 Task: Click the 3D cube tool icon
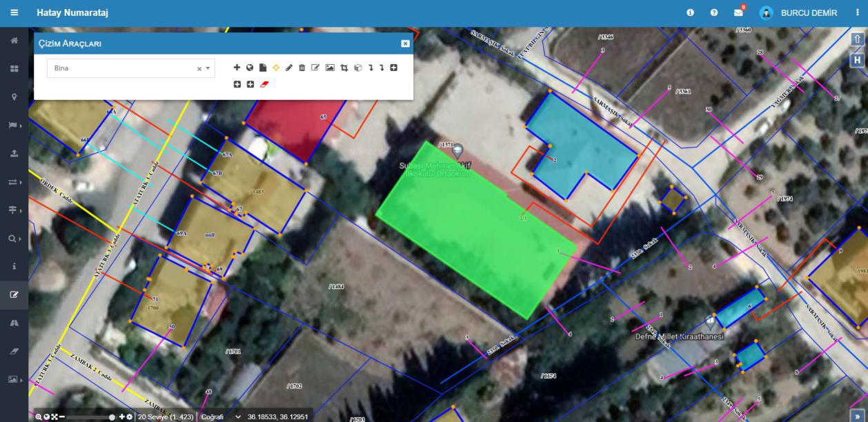pos(357,68)
